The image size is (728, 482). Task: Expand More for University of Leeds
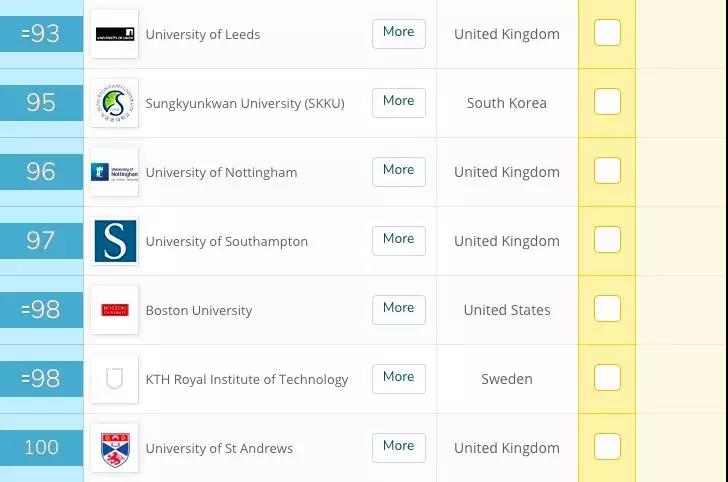[399, 33]
